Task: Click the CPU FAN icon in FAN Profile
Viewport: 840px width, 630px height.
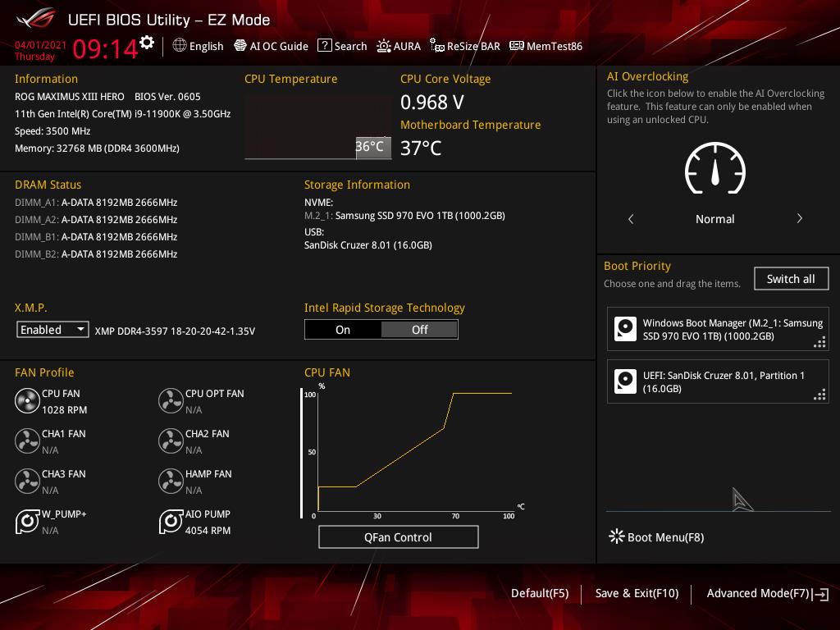Action: (27, 401)
